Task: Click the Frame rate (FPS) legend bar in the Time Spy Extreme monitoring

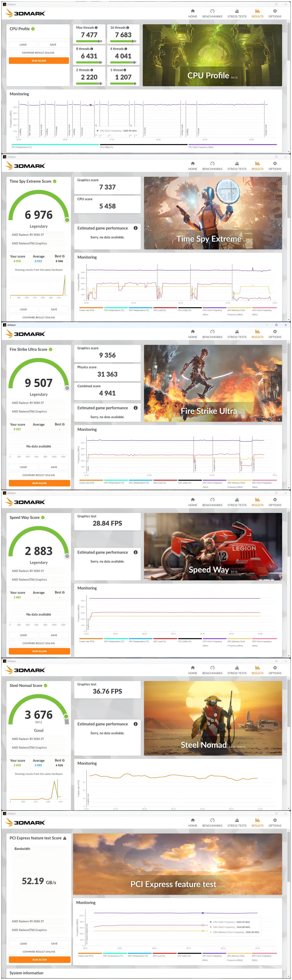Action: (x=91, y=308)
